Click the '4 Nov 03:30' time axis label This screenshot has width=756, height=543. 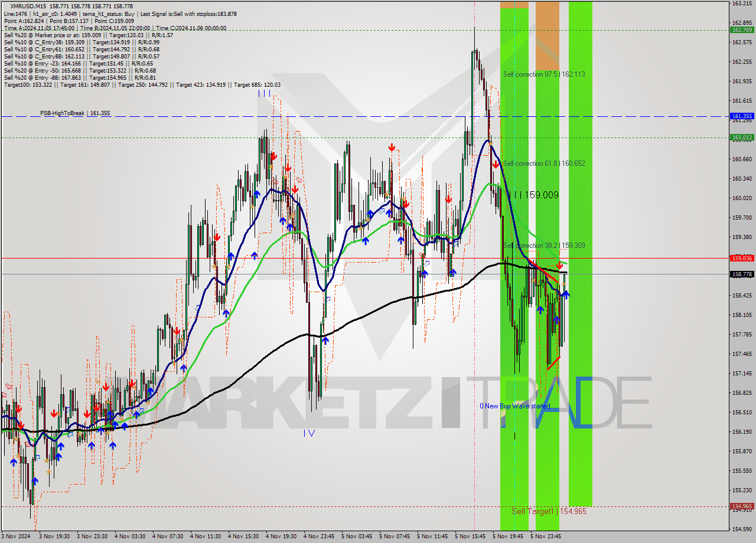(x=130, y=537)
